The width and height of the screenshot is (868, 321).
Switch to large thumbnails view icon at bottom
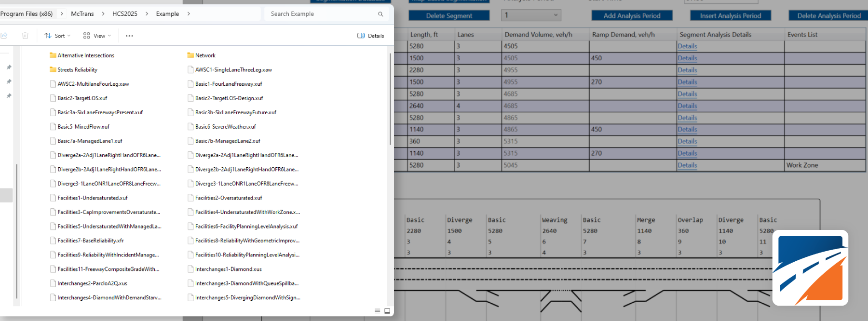click(387, 311)
